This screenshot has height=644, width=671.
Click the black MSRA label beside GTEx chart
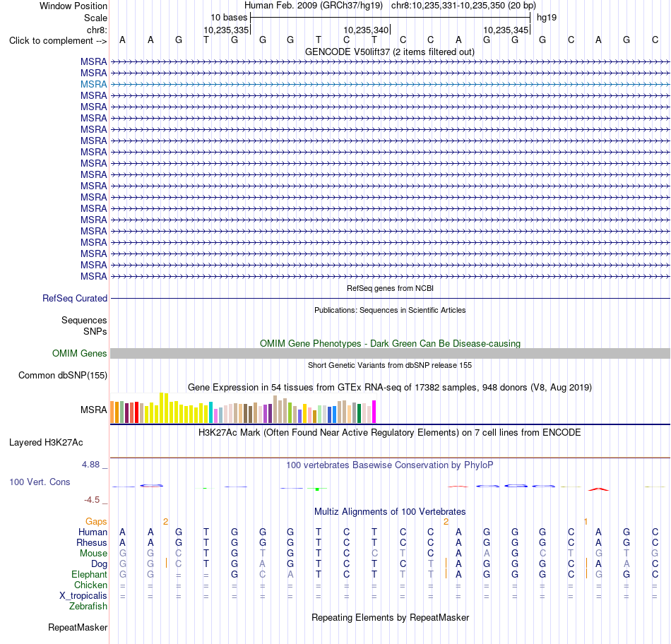93,410
